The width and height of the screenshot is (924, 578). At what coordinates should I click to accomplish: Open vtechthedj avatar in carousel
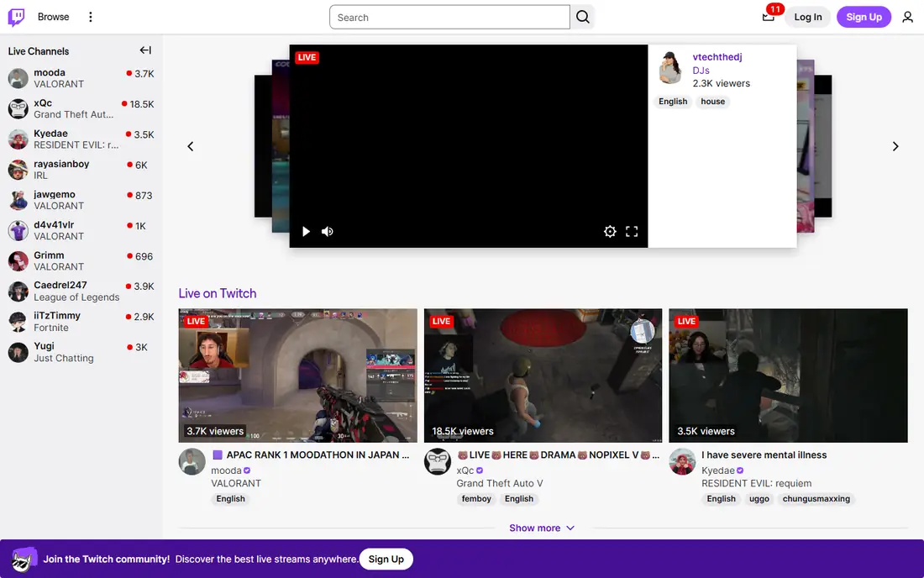point(670,68)
